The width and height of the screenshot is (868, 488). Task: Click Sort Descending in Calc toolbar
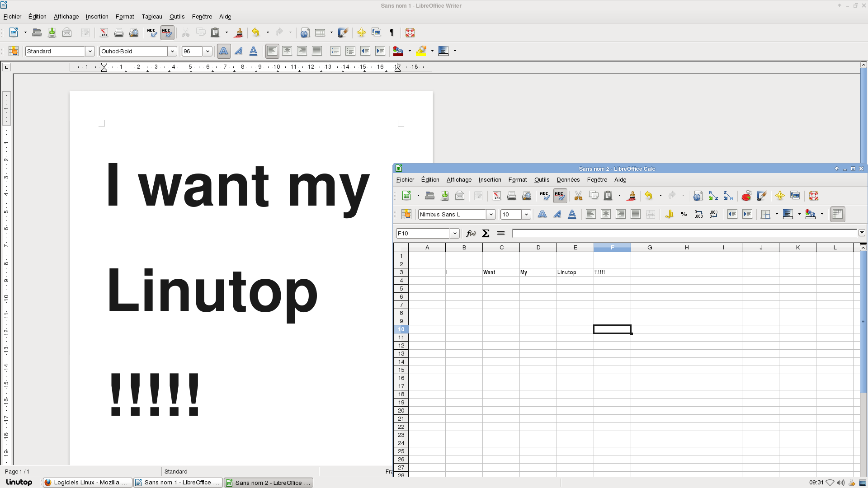[728, 196]
